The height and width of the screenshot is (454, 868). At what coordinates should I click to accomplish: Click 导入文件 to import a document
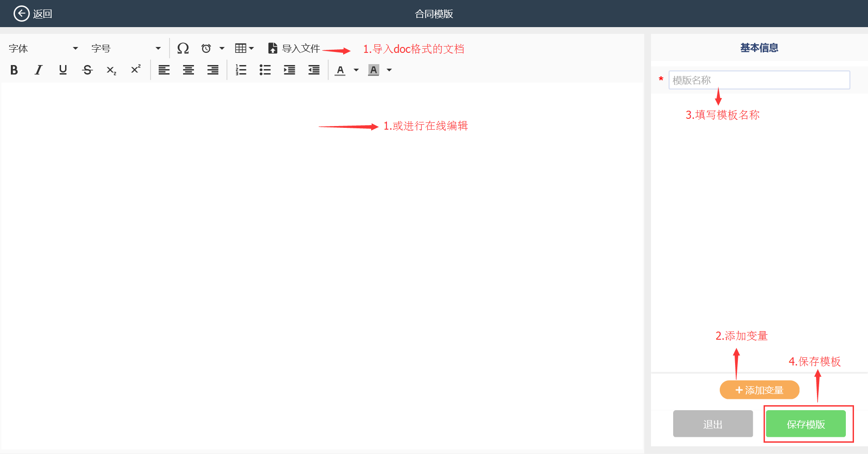tap(294, 48)
